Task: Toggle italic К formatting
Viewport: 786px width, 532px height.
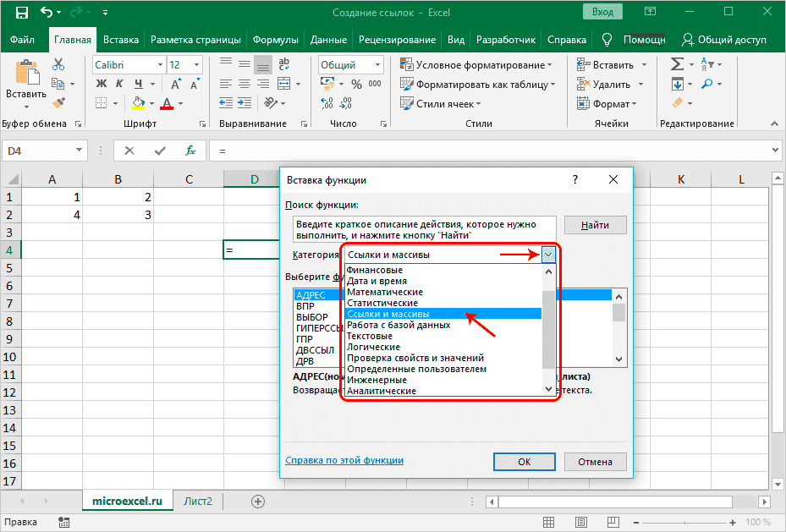Action: coord(118,84)
